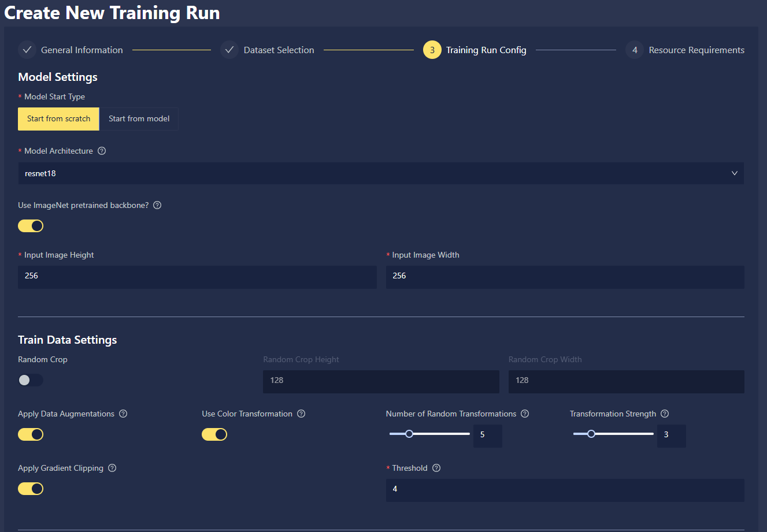This screenshot has width=767, height=532.
Task: Click the Model Architecture dropdown arrow
Action: point(735,173)
